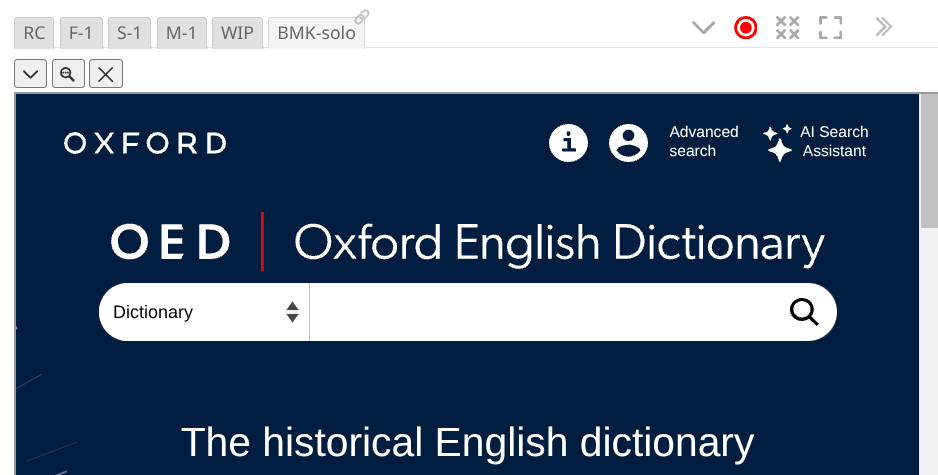938x475 pixels.
Task: Click the link icon above BMK-solo tab
Action: (x=362, y=16)
